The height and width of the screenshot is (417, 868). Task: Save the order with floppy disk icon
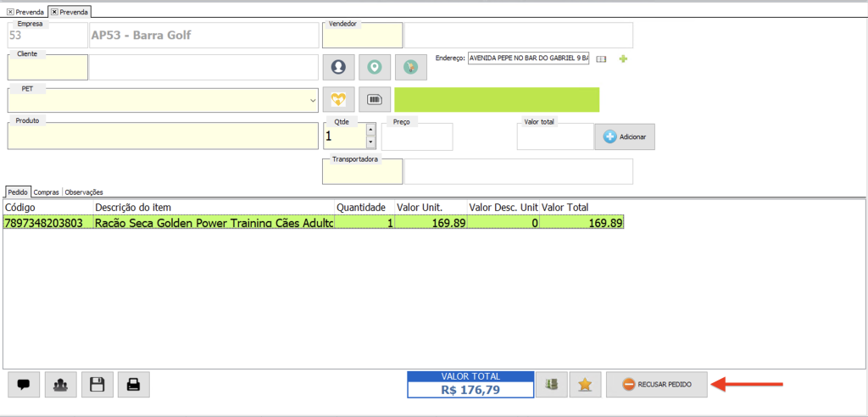pos(97,385)
